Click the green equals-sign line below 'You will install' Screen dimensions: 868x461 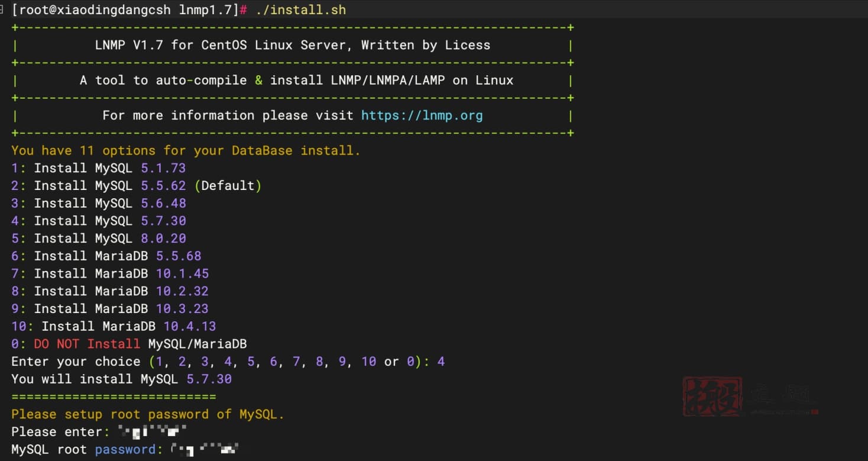pyautogui.click(x=114, y=396)
